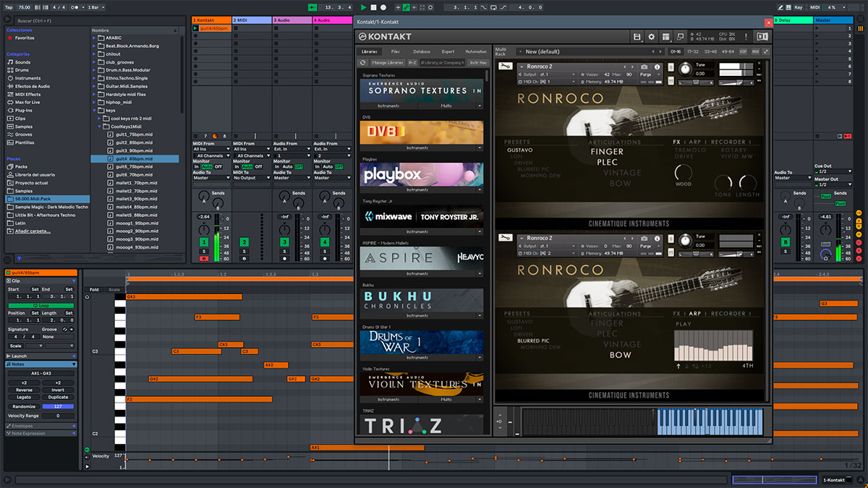
Task: Toggle the Loop button in the Clip panel
Action: coord(41,305)
